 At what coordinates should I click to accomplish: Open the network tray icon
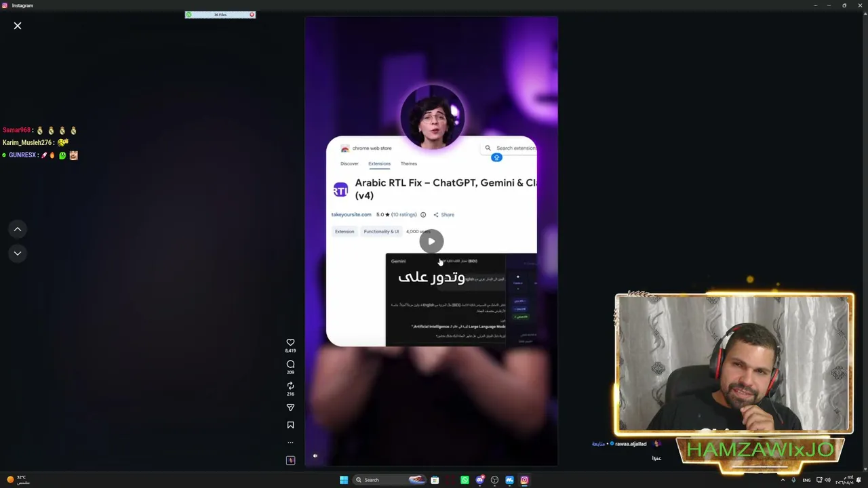pyautogui.click(x=819, y=480)
